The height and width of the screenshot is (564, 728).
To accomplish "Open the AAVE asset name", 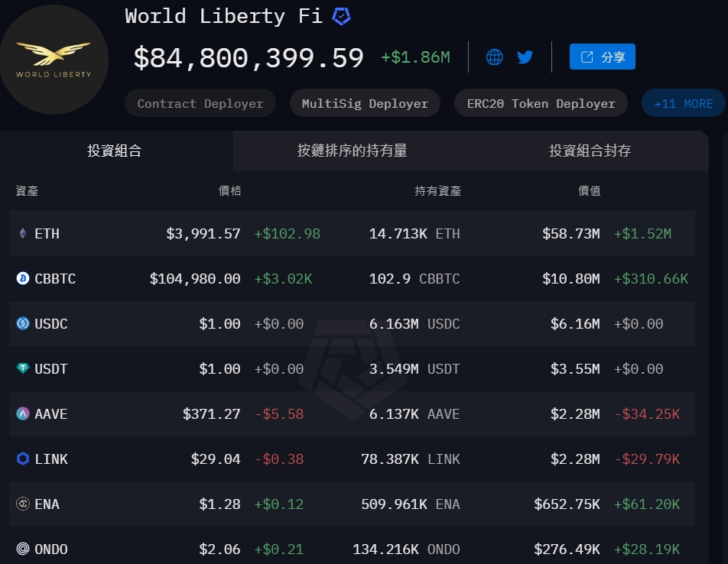I will click(x=51, y=413).
